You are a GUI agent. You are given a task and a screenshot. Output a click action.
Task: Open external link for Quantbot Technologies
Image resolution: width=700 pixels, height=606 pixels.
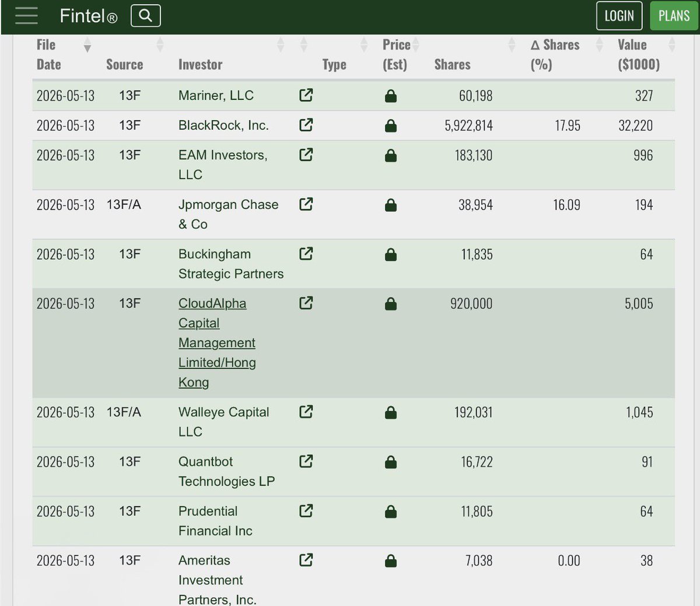pos(306,461)
